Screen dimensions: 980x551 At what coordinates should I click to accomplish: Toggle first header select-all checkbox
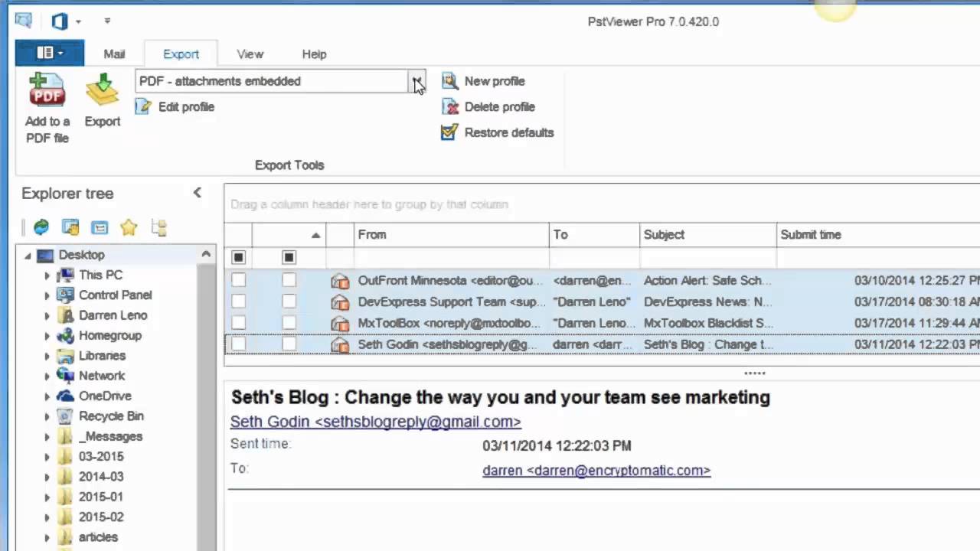click(x=238, y=257)
